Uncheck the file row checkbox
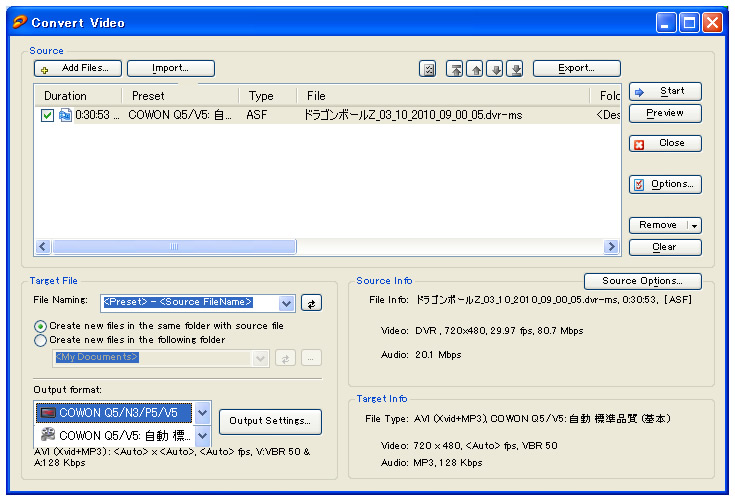This screenshot has width=735, height=499. tap(47, 115)
